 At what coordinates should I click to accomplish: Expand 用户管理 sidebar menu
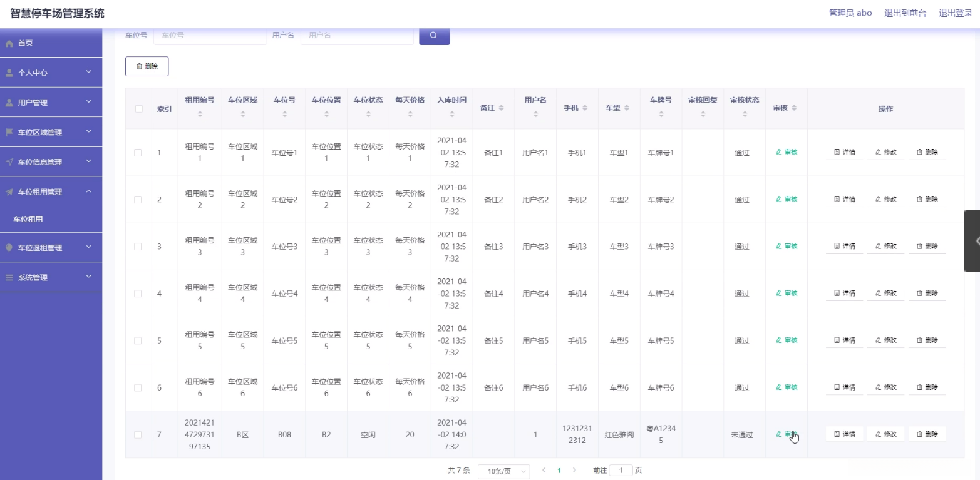50,102
